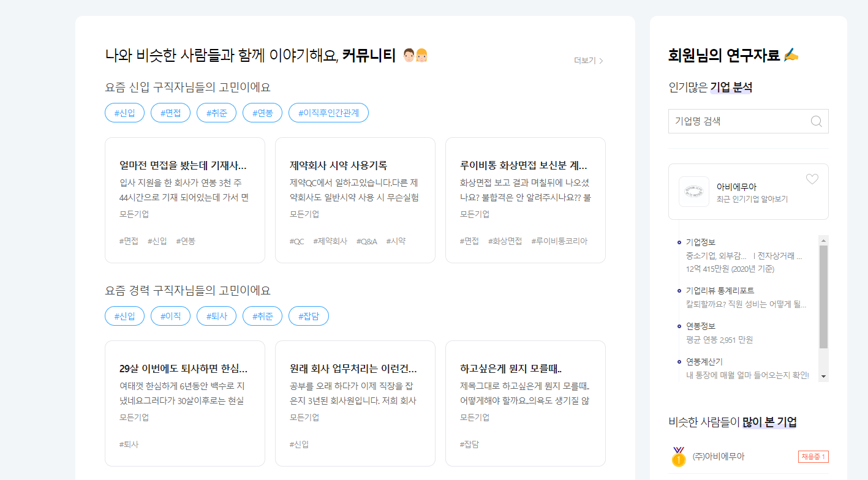Click '평균 연봉 2,951 만원' text
This screenshot has height=480, width=868.
click(x=720, y=340)
